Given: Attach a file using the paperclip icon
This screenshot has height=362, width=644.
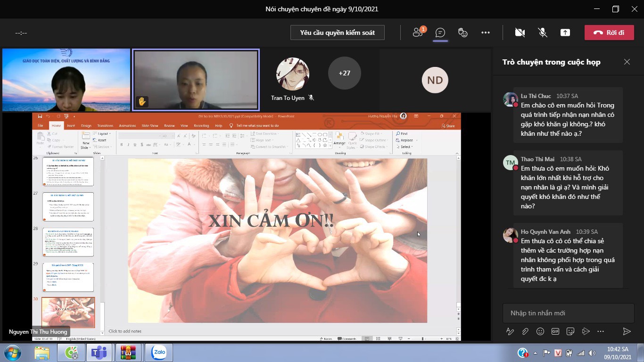Looking at the screenshot, I should (x=525, y=331).
